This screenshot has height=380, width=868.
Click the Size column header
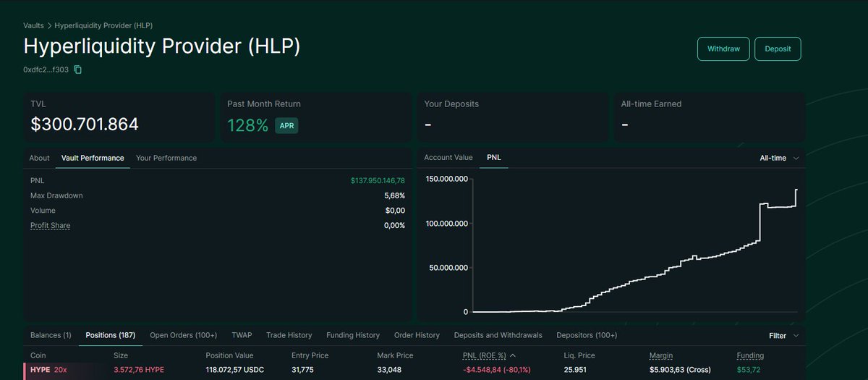click(120, 355)
